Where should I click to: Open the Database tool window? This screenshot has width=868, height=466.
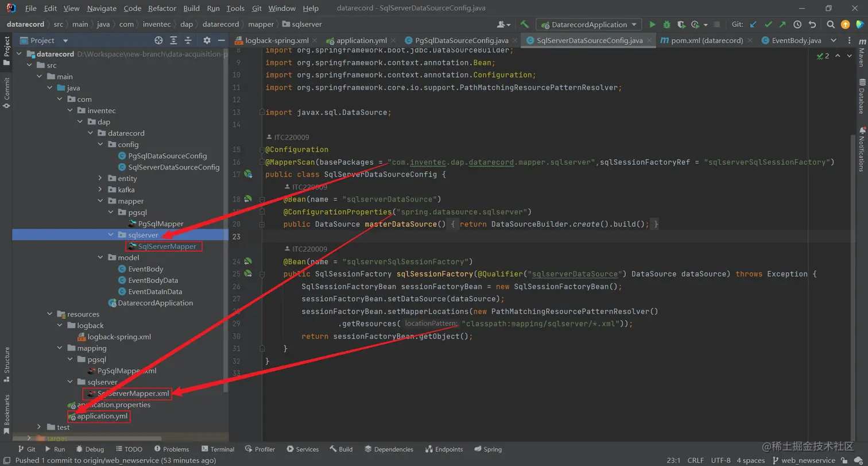point(861,97)
